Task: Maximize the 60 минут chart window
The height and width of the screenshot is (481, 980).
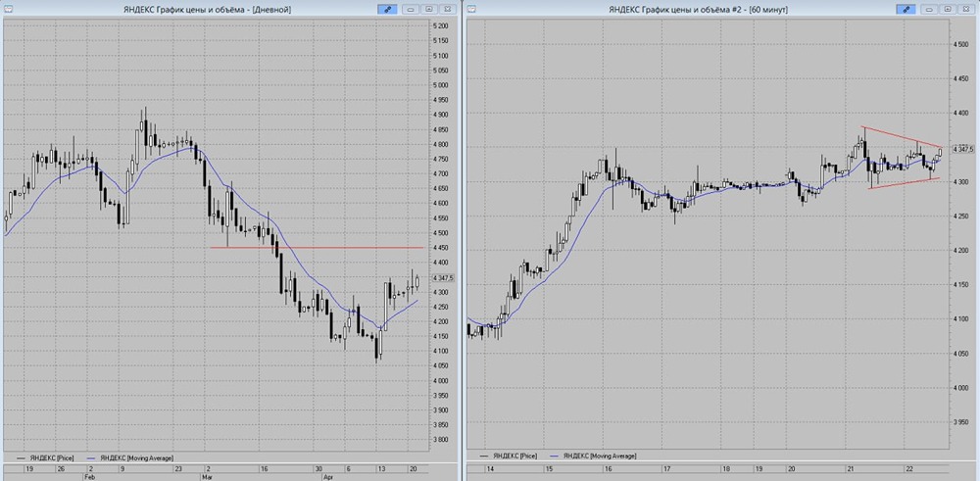Action: point(948,10)
